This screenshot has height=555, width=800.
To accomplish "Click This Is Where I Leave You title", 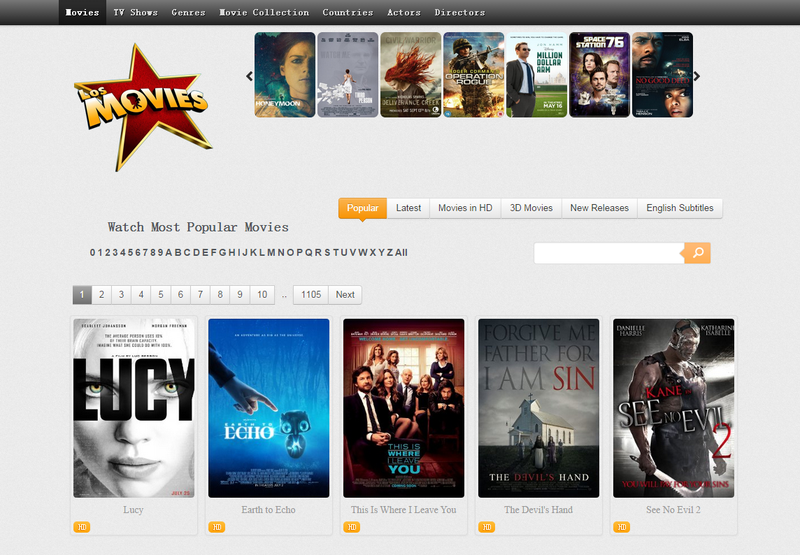I will click(404, 510).
